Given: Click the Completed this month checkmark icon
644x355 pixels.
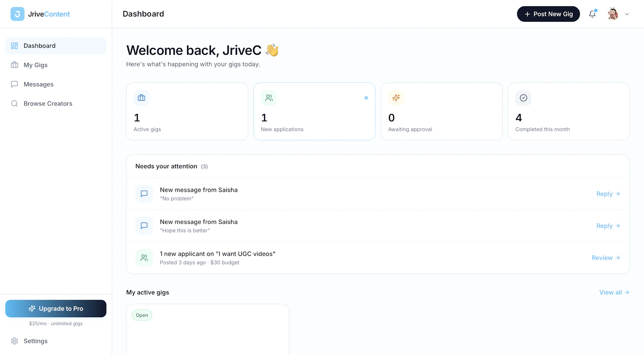Looking at the screenshot, I should 523,98.
